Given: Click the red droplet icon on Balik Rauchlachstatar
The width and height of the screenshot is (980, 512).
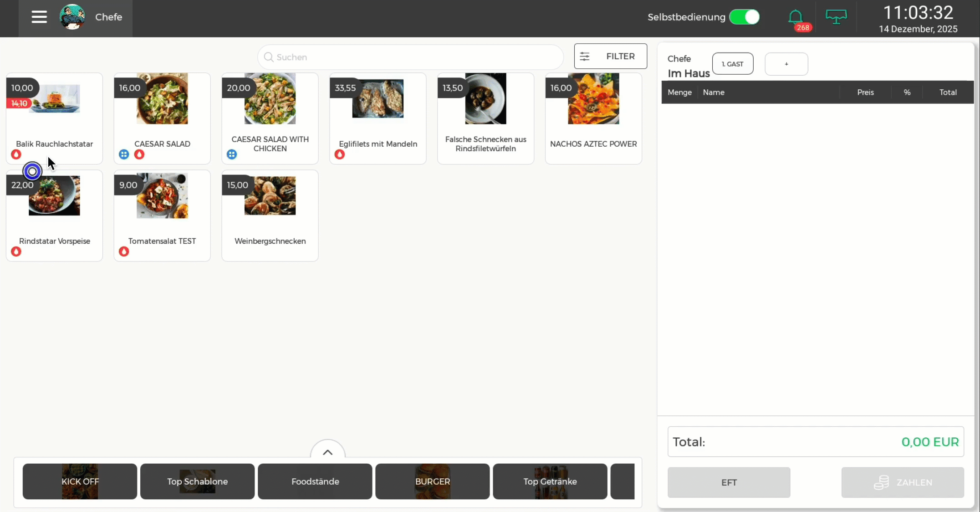Looking at the screenshot, I should 16,154.
